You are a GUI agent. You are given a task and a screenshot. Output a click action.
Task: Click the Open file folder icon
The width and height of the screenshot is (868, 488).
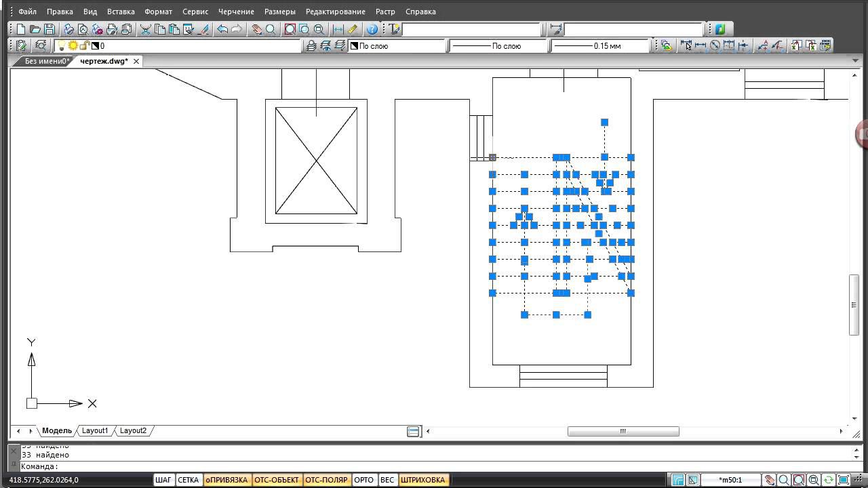pyautogui.click(x=35, y=29)
